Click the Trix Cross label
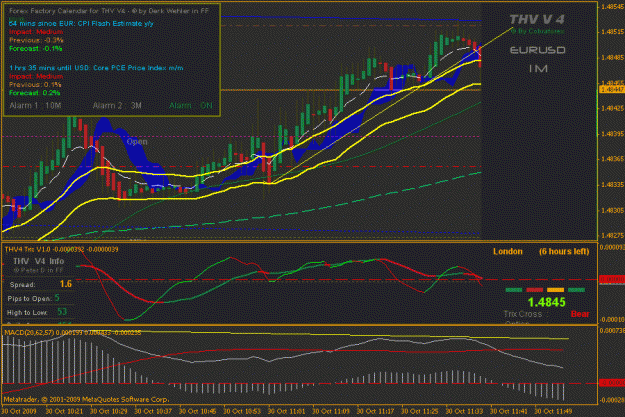This screenshot has height=417, width=625. [523, 314]
